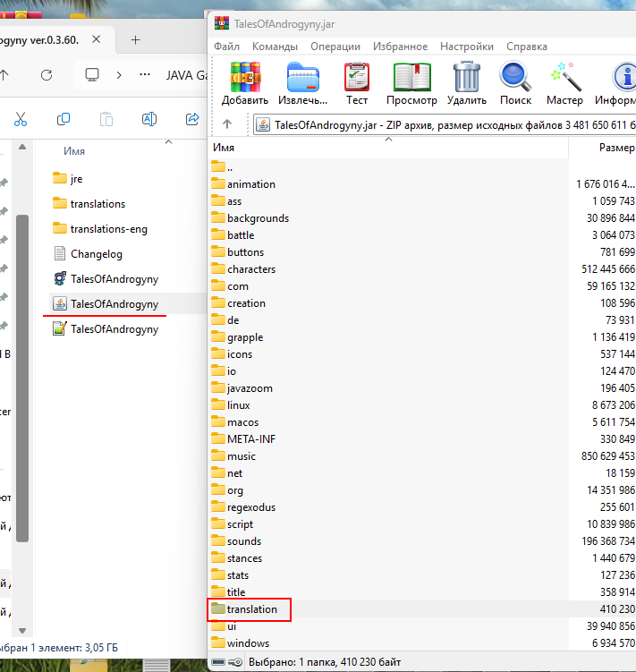636x672 pixels.
Task: Open the Настройки menu
Action: [x=467, y=47]
